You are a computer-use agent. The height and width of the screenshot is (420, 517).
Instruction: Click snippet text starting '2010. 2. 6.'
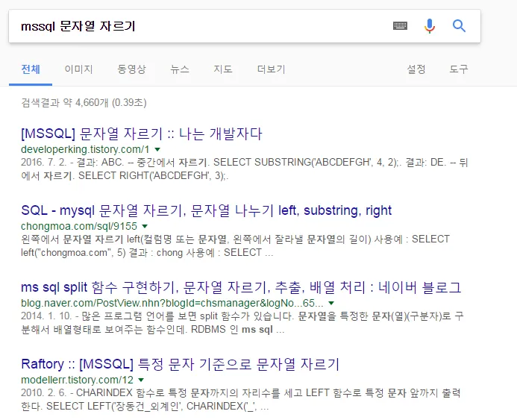click(x=241, y=399)
